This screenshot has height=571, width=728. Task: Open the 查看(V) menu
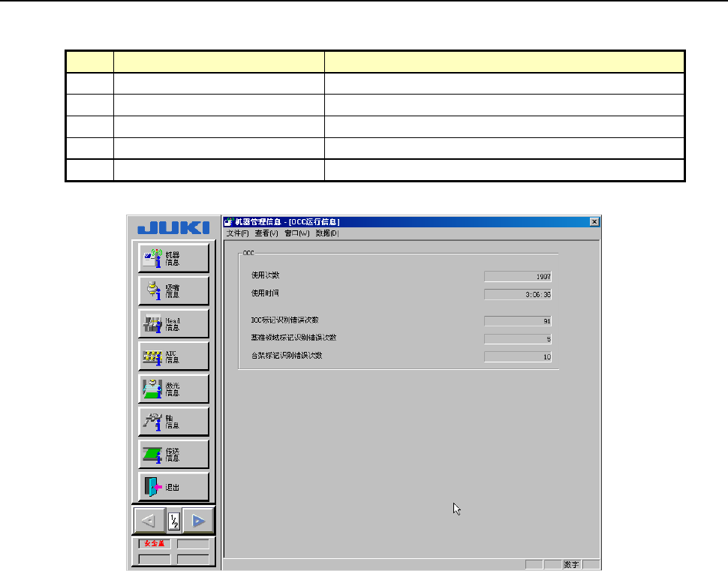266,233
